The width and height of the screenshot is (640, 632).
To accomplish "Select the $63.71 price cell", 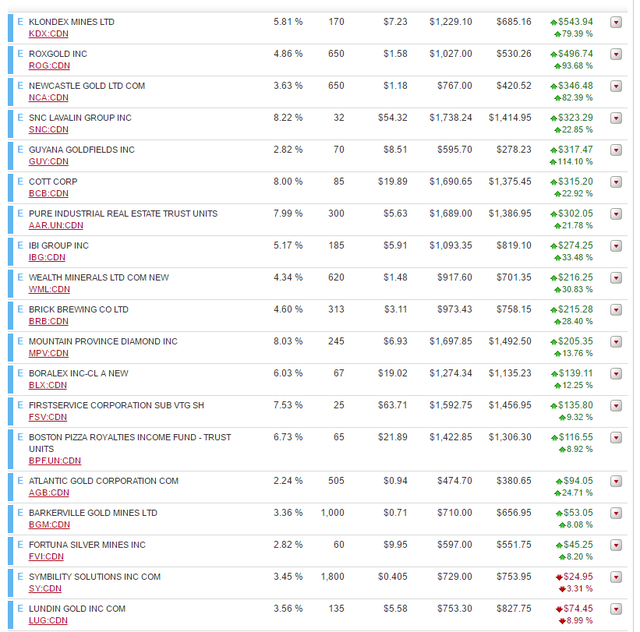I will pyautogui.click(x=393, y=405).
